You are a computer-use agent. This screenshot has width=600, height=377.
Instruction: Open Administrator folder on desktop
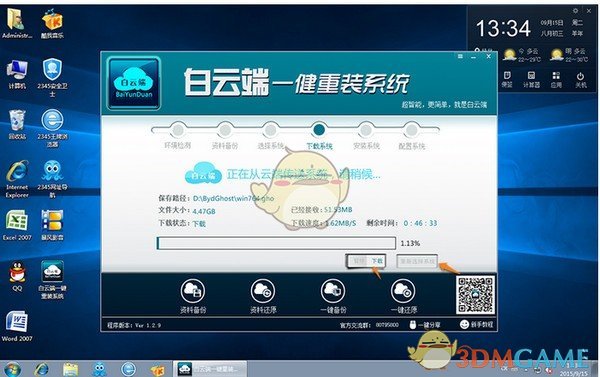coord(17,24)
